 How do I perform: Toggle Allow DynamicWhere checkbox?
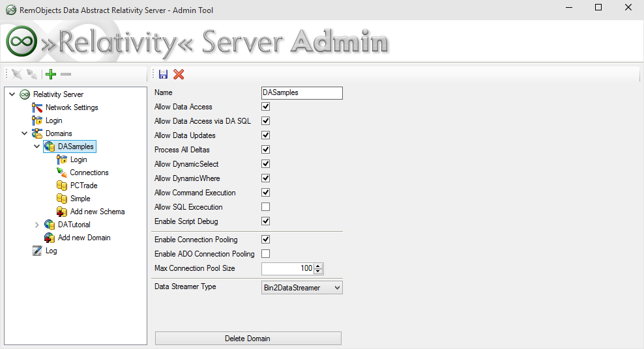[266, 178]
